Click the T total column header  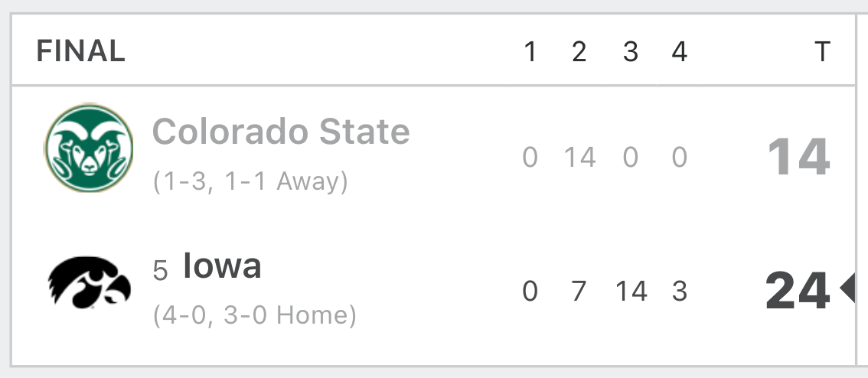pyautogui.click(x=822, y=52)
